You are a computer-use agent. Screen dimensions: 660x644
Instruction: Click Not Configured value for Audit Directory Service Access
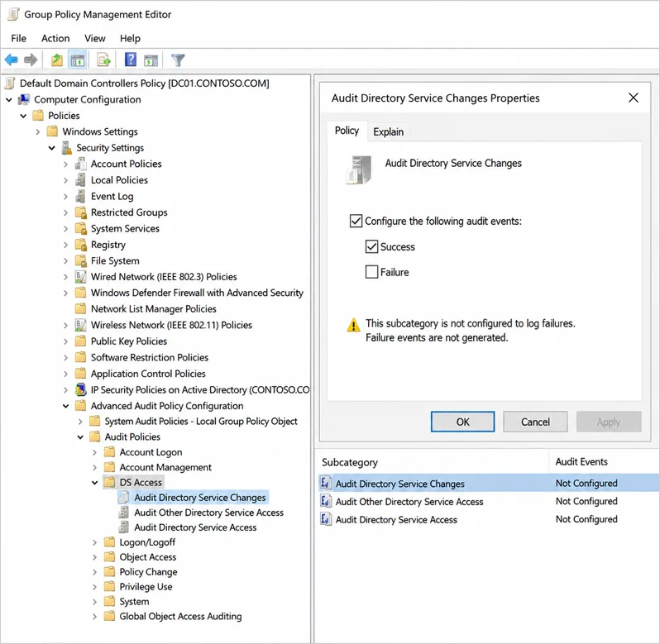tap(586, 519)
